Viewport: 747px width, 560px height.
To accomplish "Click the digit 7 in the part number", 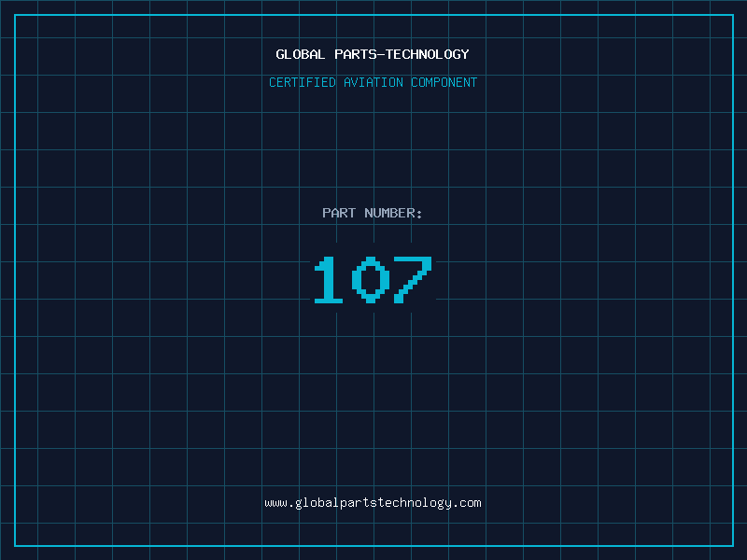I will 413,280.
